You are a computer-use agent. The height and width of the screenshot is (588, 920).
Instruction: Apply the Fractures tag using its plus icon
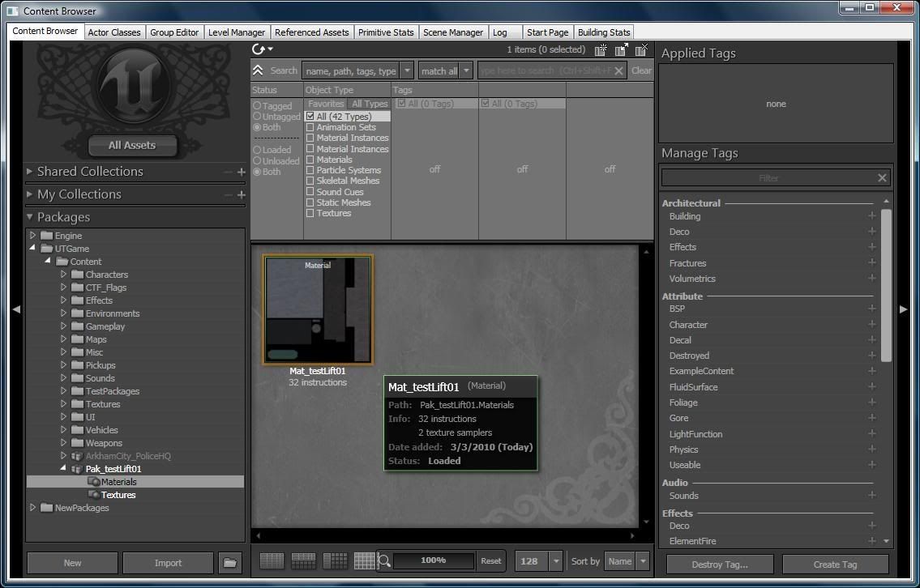872,262
